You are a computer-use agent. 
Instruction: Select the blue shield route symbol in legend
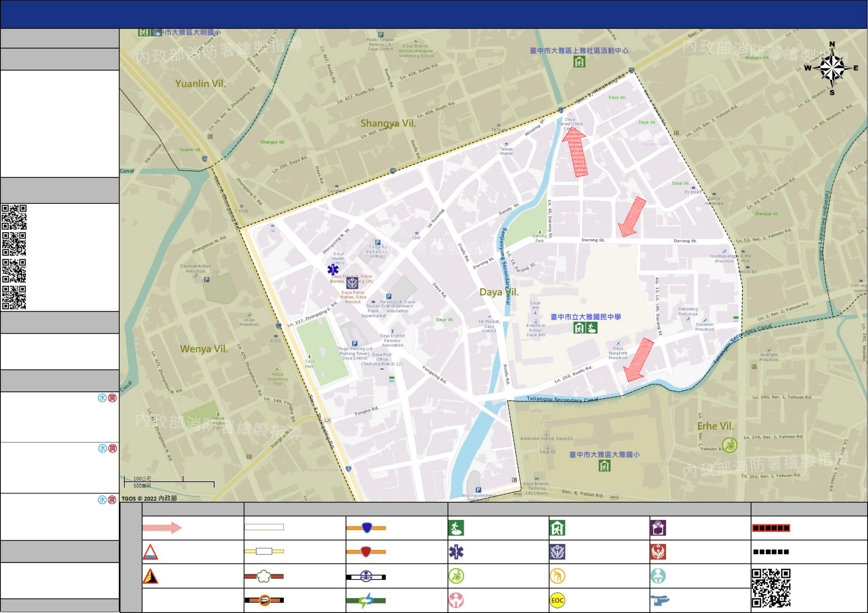coord(366,528)
